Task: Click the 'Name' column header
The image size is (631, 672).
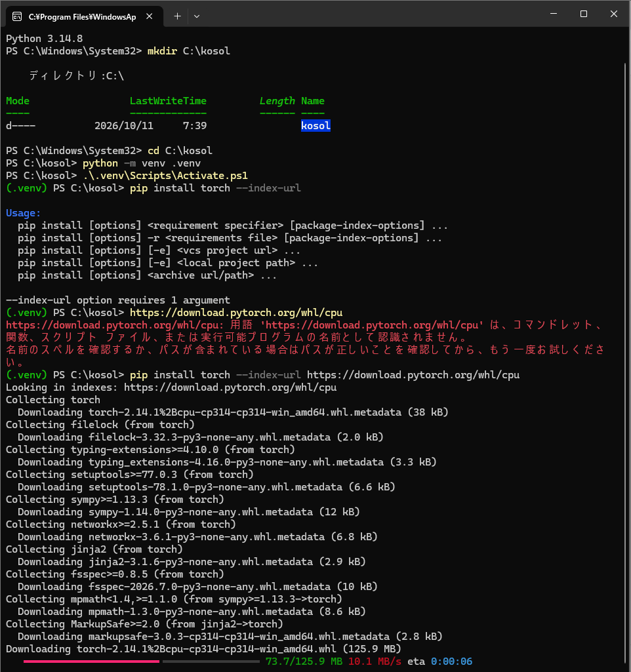Action: coord(312,101)
